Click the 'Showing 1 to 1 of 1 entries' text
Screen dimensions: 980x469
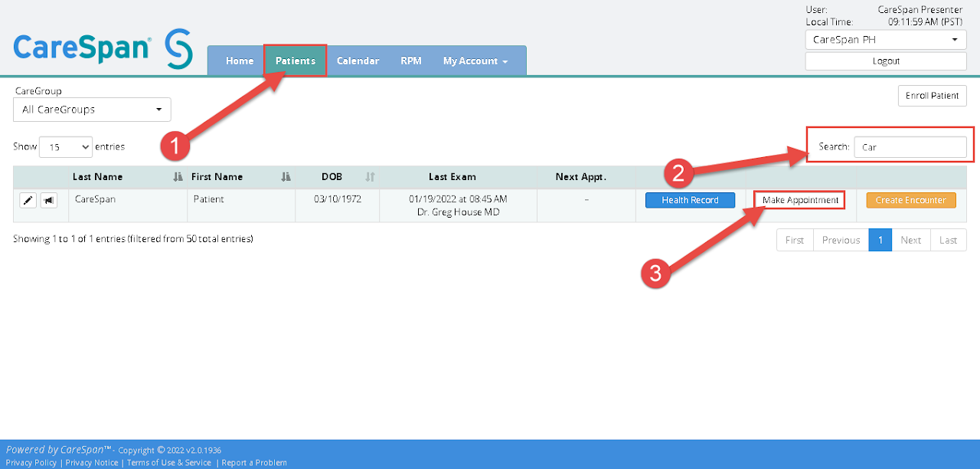132,239
